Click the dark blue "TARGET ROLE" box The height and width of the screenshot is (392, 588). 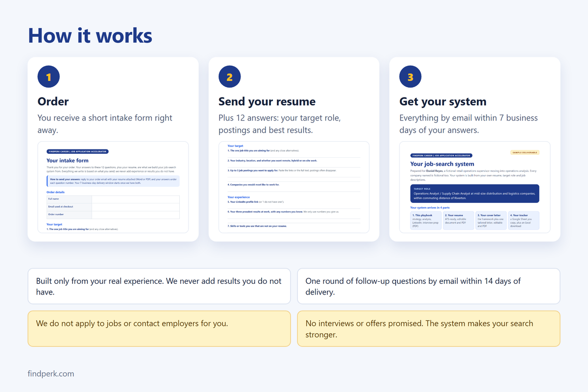coord(475,193)
